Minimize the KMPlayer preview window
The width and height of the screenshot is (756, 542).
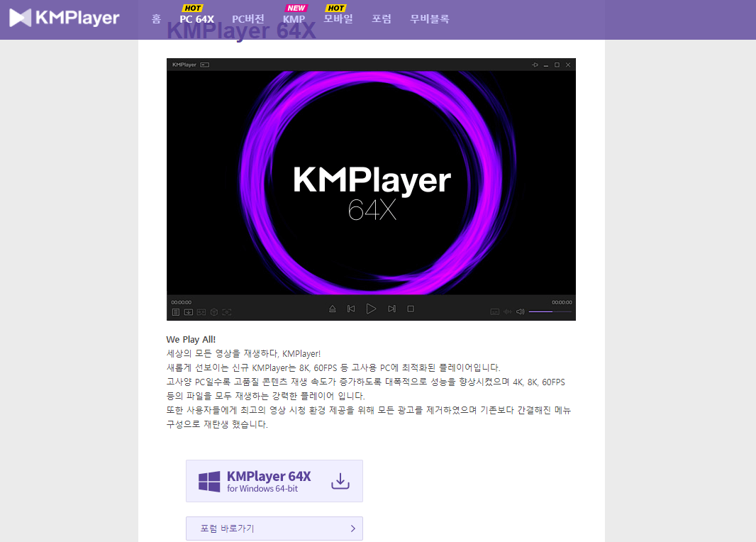tap(546, 65)
